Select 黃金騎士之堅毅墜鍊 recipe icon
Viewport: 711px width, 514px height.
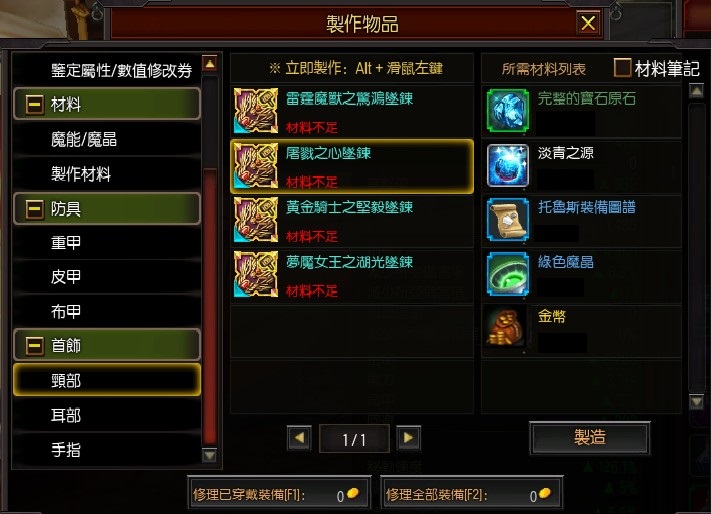[256, 220]
